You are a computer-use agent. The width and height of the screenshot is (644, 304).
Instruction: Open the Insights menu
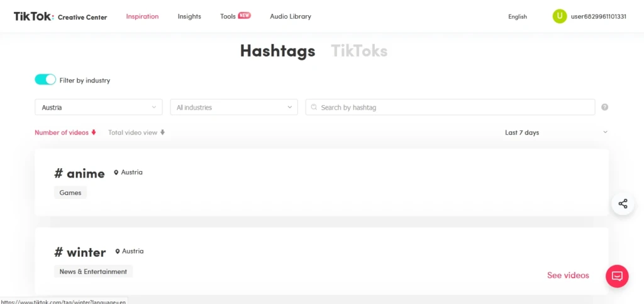pos(189,16)
